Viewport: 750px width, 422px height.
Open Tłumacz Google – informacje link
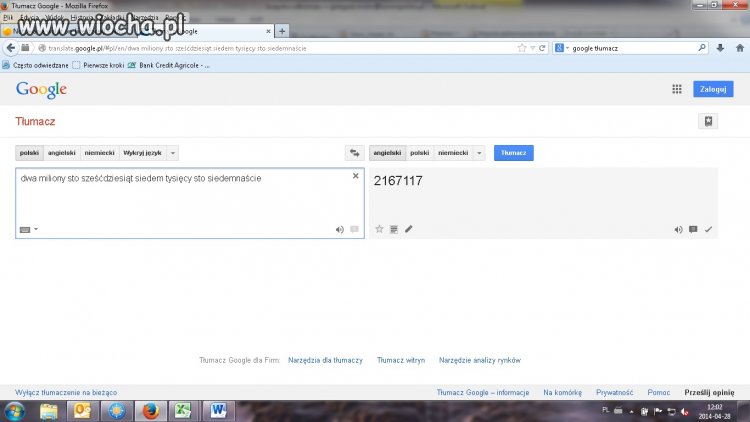point(483,392)
